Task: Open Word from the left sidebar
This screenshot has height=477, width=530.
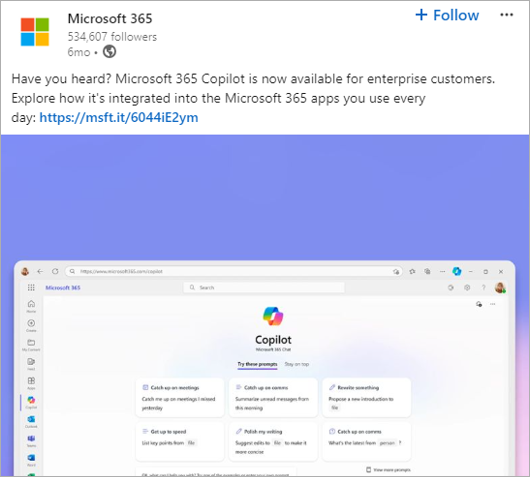Action: point(31,460)
